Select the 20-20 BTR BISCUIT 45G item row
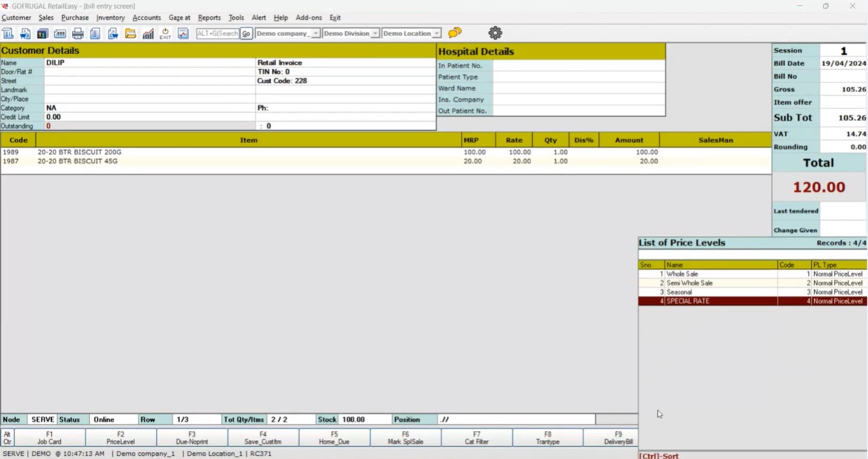The height and width of the screenshot is (459, 868). (386, 161)
